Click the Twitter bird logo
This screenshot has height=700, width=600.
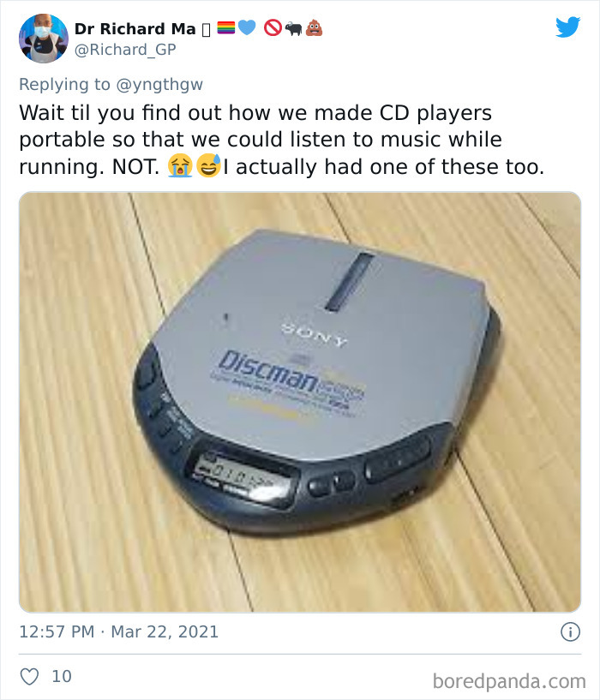(x=567, y=27)
